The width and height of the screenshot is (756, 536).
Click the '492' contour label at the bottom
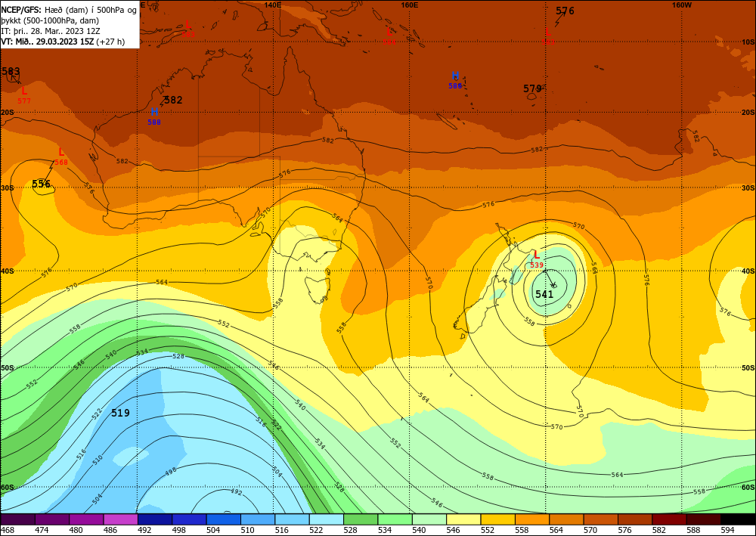[236, 492]
